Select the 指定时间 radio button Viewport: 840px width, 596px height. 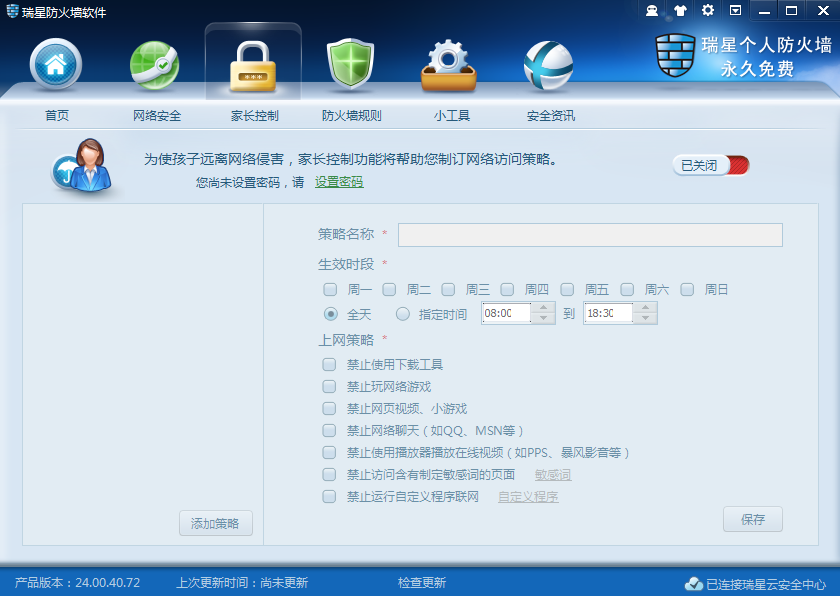[x=402, y=314]
